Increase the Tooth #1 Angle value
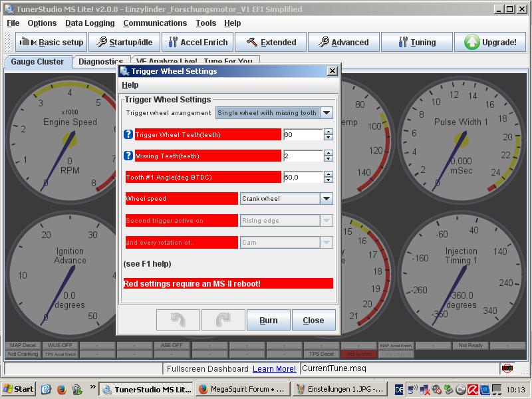 coord(329,174)
